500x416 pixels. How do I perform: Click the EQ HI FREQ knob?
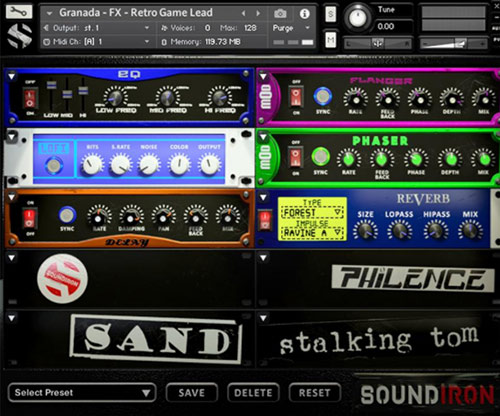click(x=219, y=97)
